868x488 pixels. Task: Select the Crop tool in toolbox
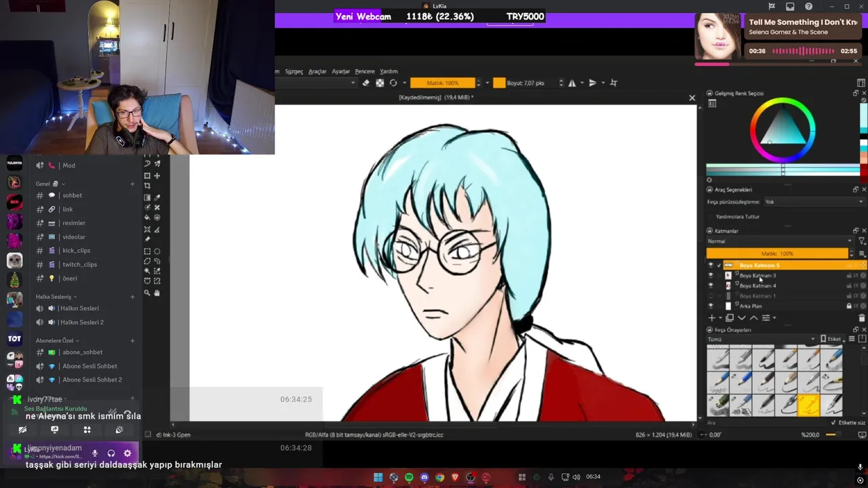click(147, 186)
